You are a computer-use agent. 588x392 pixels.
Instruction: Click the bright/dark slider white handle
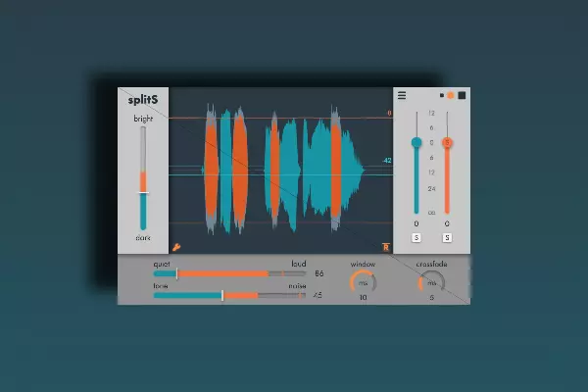point(143,193)
